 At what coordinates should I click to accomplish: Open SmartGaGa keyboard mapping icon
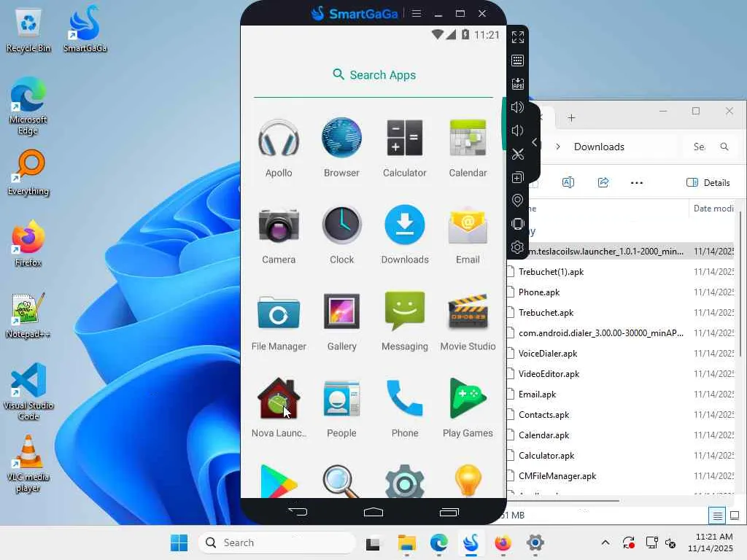(517, 61)
